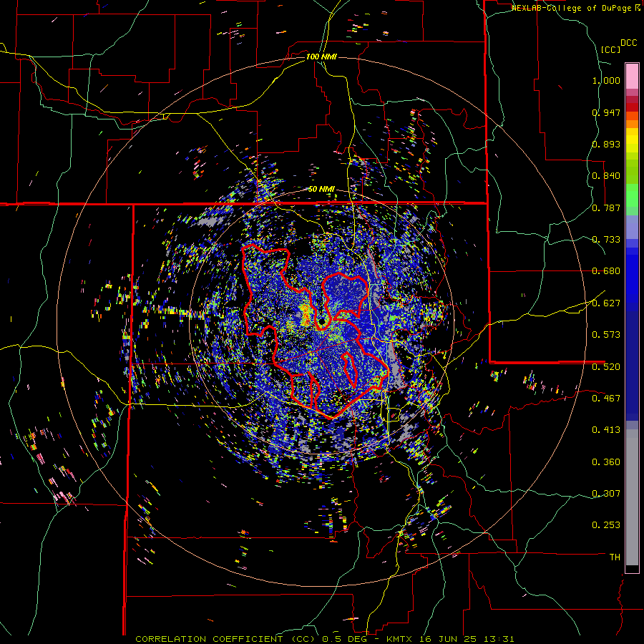Click the 0.253 scale value

pyautogui.click(x=606, y=525)
